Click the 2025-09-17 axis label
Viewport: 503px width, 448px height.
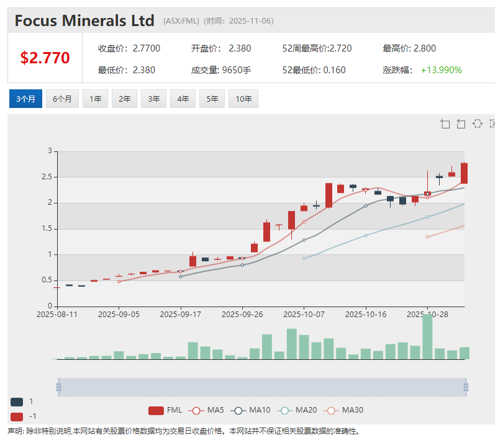tap(180, 315)
